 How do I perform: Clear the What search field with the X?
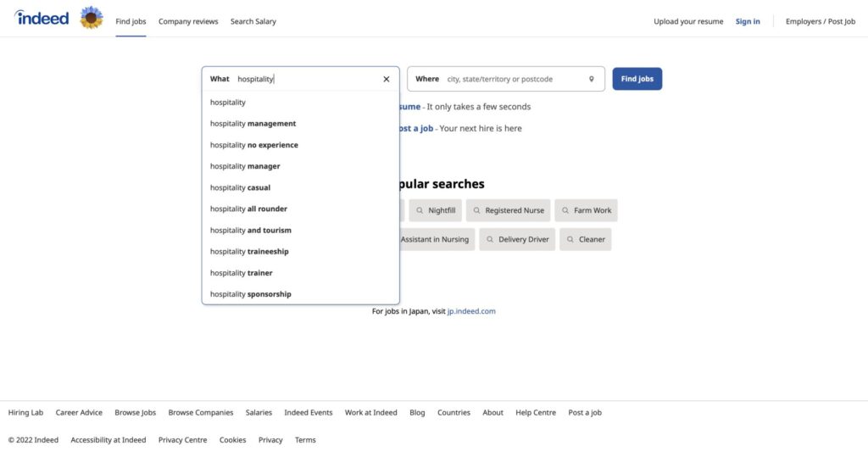387,79
